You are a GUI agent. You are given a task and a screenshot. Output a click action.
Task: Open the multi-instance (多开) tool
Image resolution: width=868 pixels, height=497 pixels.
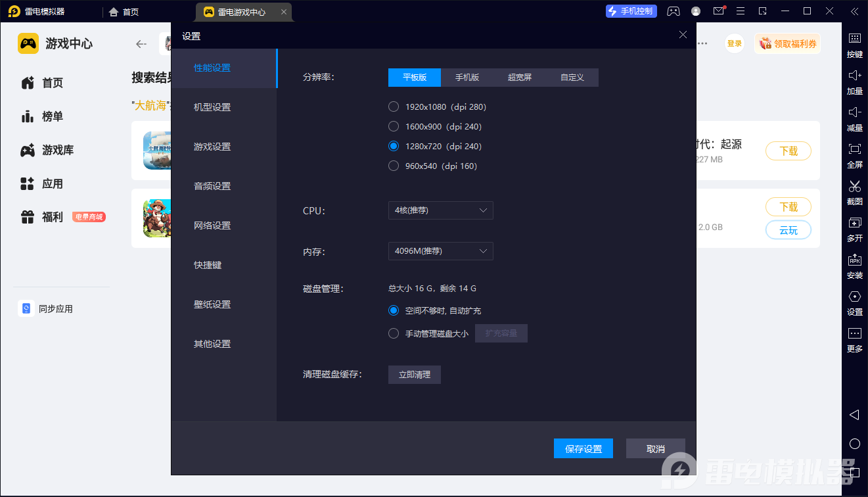tap(854, 224)
